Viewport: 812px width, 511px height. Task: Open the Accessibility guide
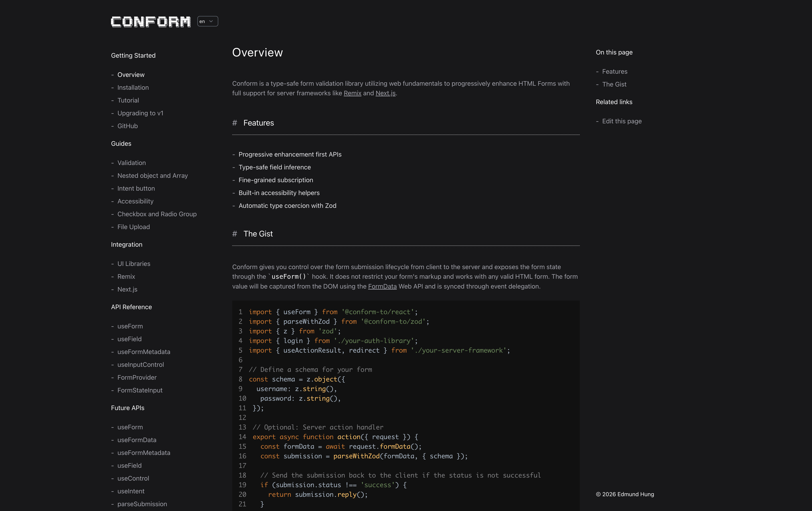[135, 201]
